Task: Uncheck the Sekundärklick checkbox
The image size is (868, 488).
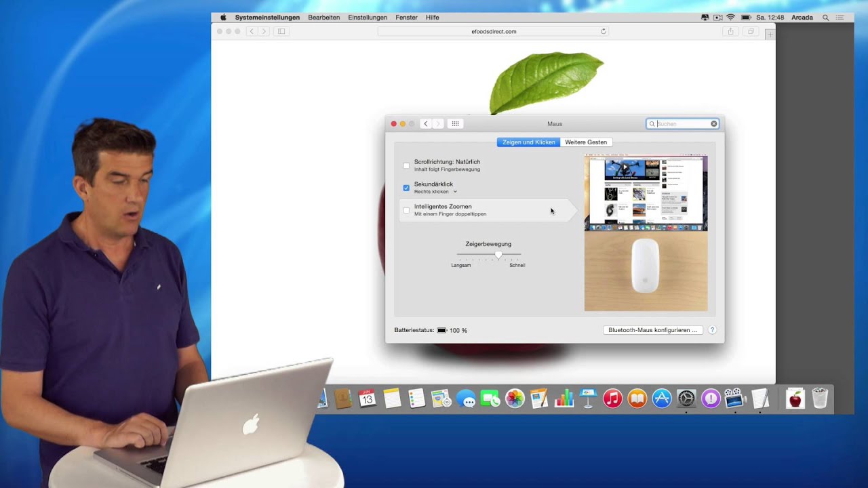Action: tap(406, 188)
